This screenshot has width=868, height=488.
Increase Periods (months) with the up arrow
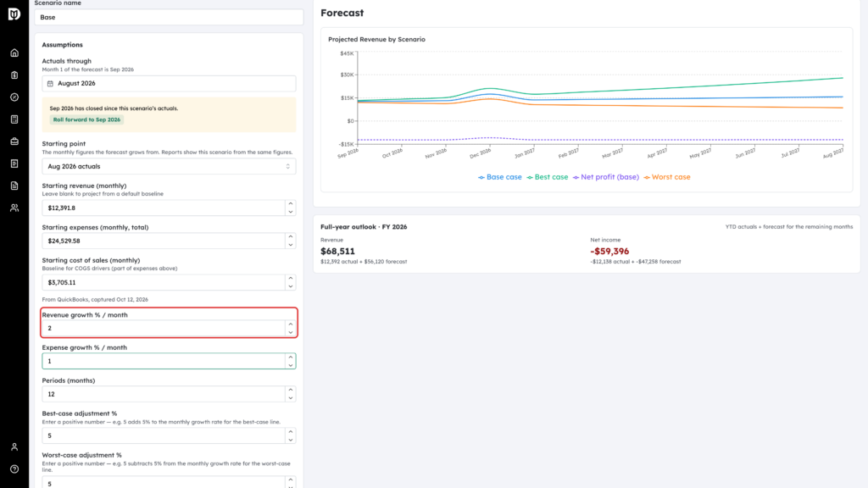(291, 390)
